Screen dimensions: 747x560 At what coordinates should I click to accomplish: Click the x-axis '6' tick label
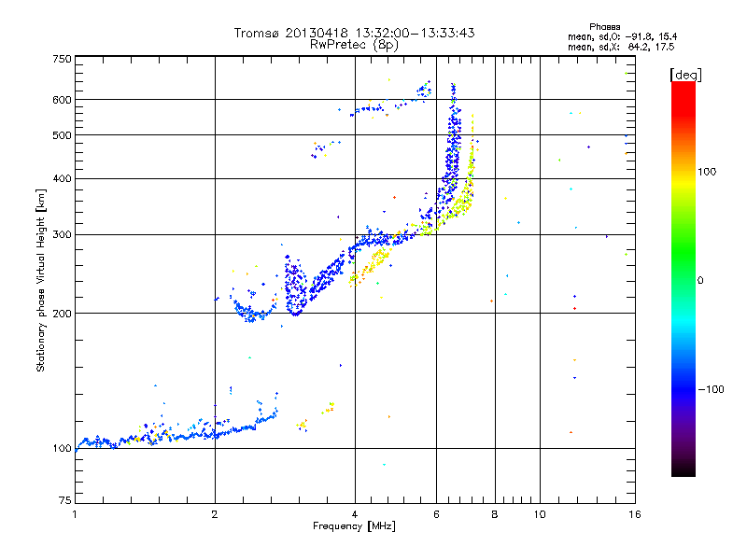[436, 514]
